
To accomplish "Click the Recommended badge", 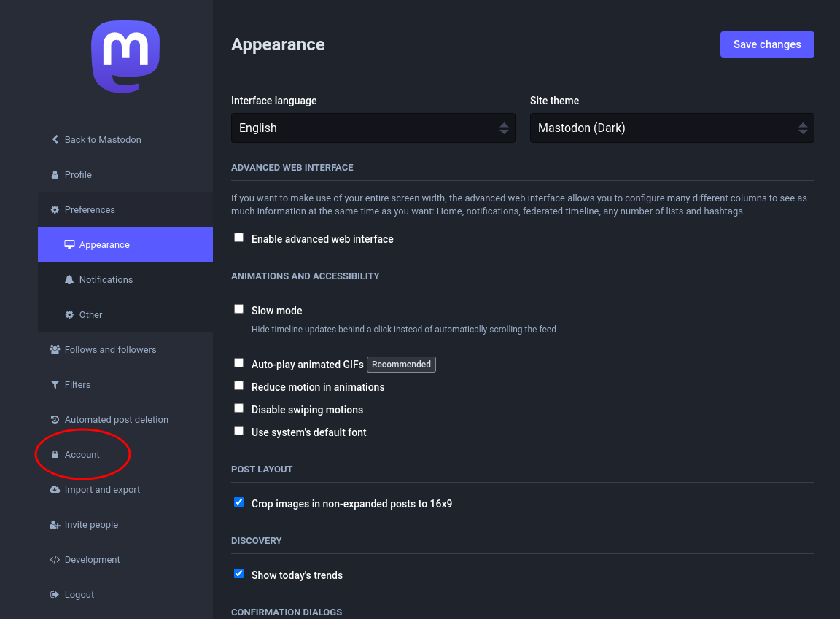I will [x=401, y=364].
